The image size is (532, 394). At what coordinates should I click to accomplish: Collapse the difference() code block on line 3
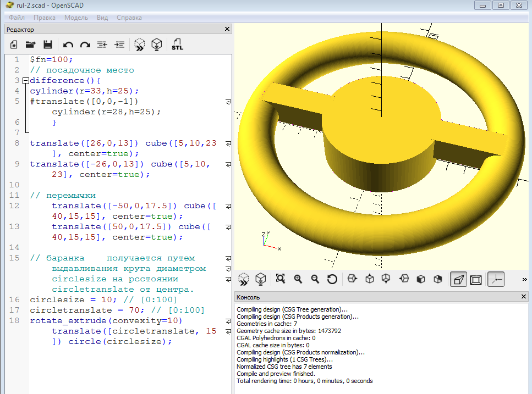[25, 81]
